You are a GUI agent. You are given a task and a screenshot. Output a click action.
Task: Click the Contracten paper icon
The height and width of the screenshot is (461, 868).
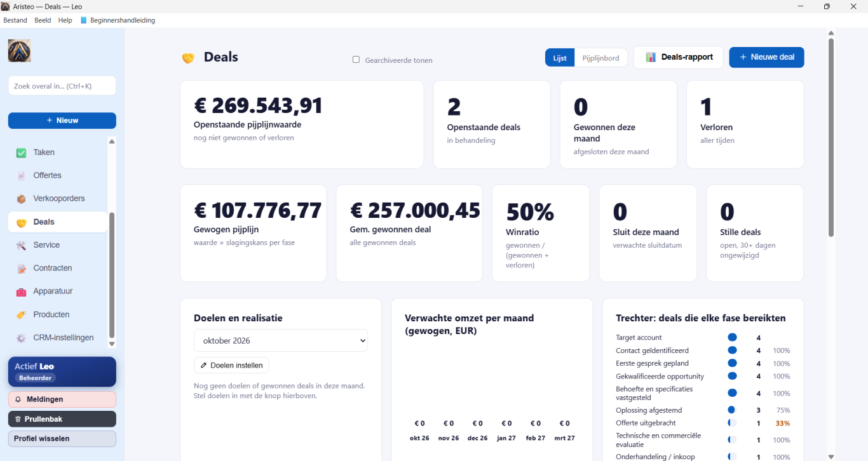[x=21, y=269]
